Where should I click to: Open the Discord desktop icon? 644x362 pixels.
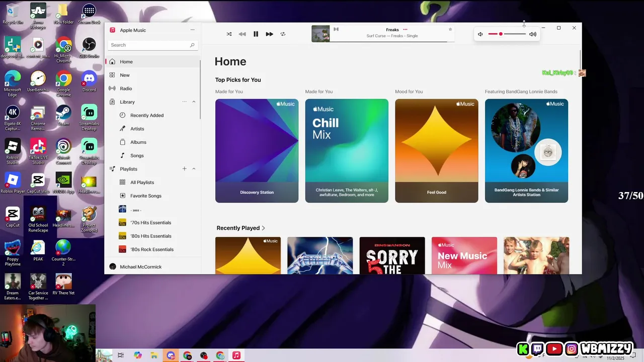89,81
